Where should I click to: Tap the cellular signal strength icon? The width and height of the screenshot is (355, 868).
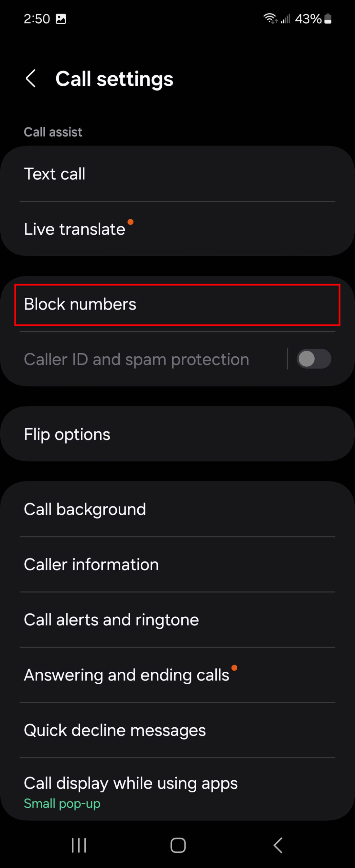point(285,19)
